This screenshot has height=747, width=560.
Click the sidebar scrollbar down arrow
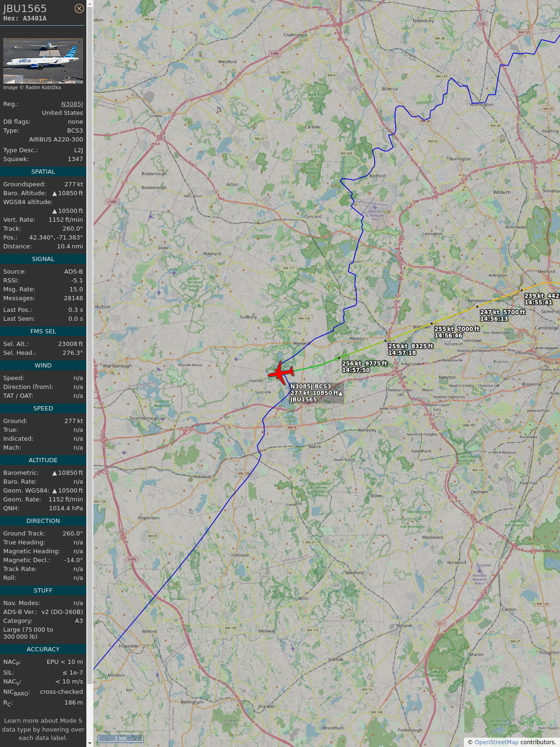click(90, 743)
